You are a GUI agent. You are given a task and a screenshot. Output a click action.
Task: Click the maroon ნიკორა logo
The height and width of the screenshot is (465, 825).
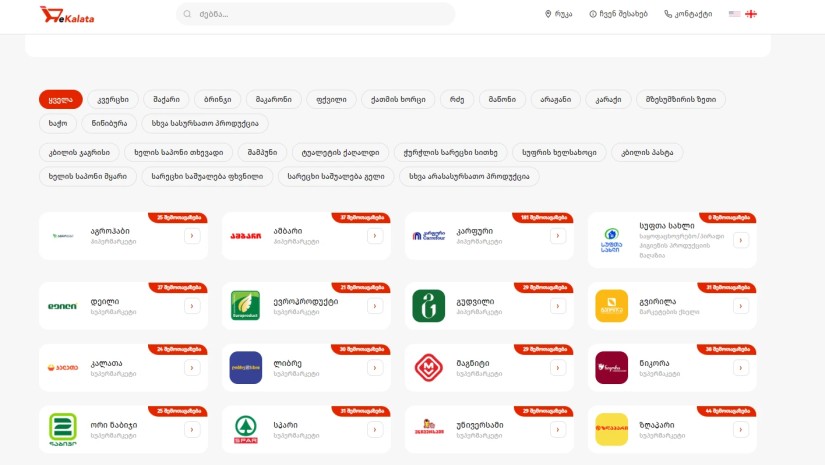611,367
